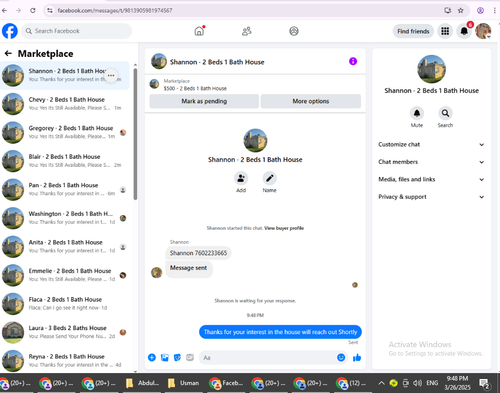
Task: Open the Chrome profile icon in toolbar
Action: (480, 10)
